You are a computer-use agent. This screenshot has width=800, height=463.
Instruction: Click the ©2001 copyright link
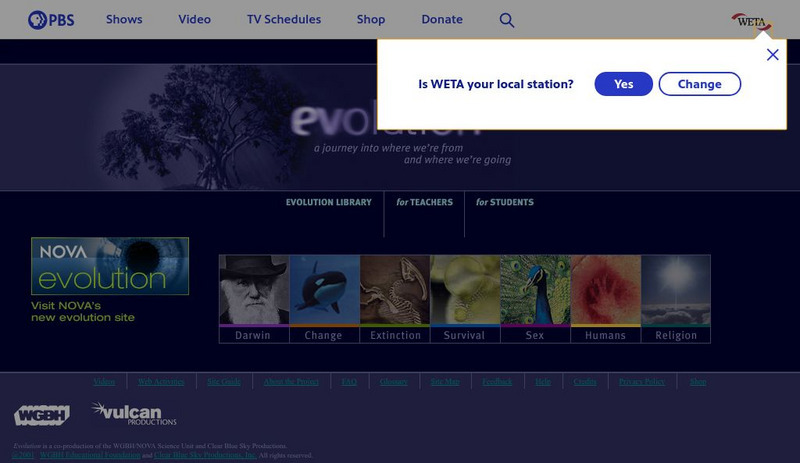pyautogui.click(x=23, y=455)
